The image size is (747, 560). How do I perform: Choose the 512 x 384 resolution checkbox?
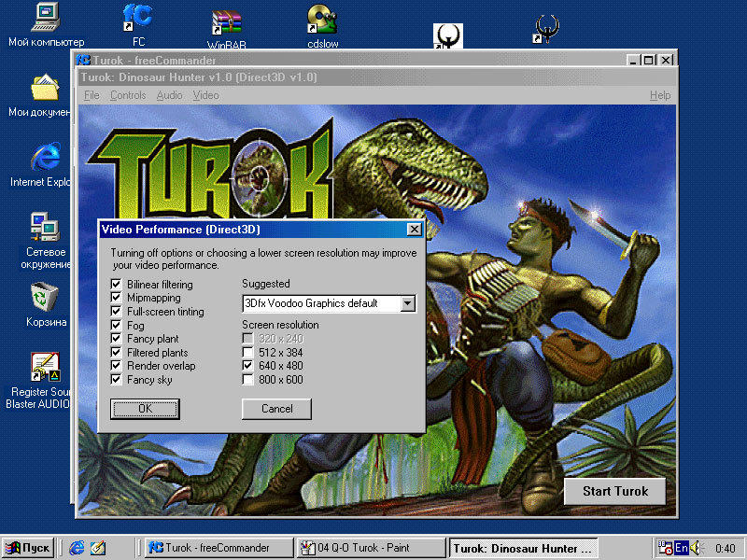coord(247,353)
